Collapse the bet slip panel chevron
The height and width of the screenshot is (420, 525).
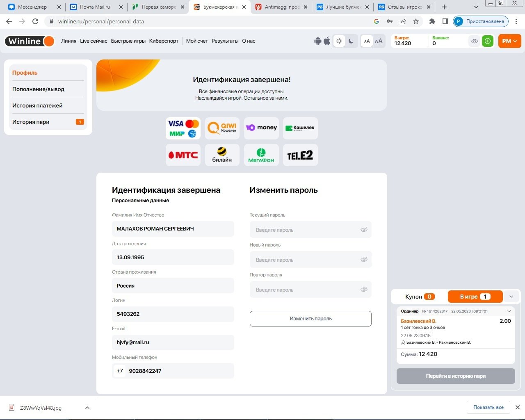point(511,297)
